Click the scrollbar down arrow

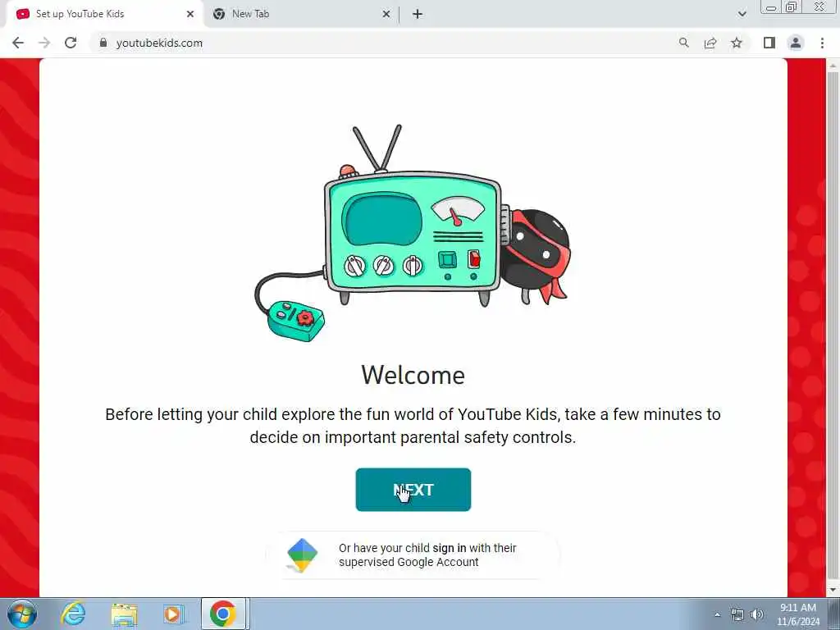pyautogui.click(x=833, y=590)
